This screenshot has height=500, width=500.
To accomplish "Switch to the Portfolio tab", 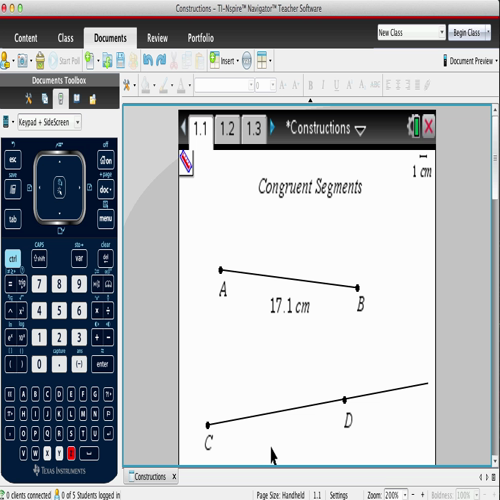I will point(201,38).
